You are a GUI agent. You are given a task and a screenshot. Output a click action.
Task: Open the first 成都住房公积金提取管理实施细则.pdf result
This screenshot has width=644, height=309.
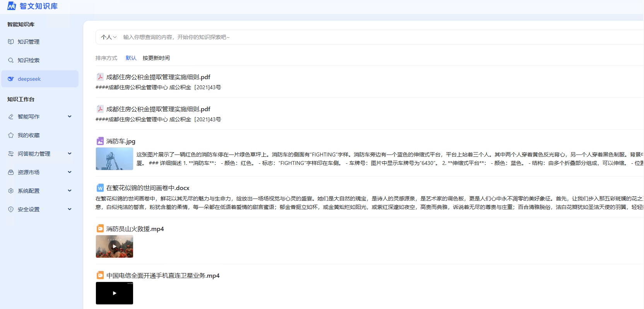click(158, 77)
